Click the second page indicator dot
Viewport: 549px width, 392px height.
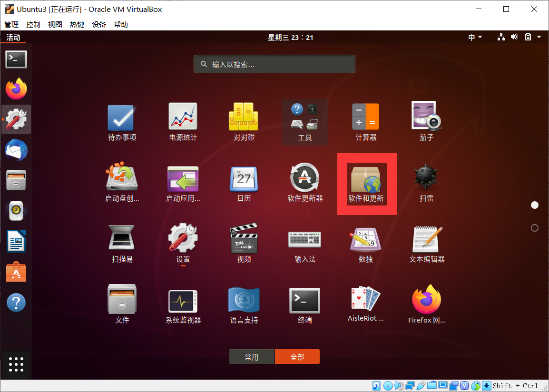[534, 227]
